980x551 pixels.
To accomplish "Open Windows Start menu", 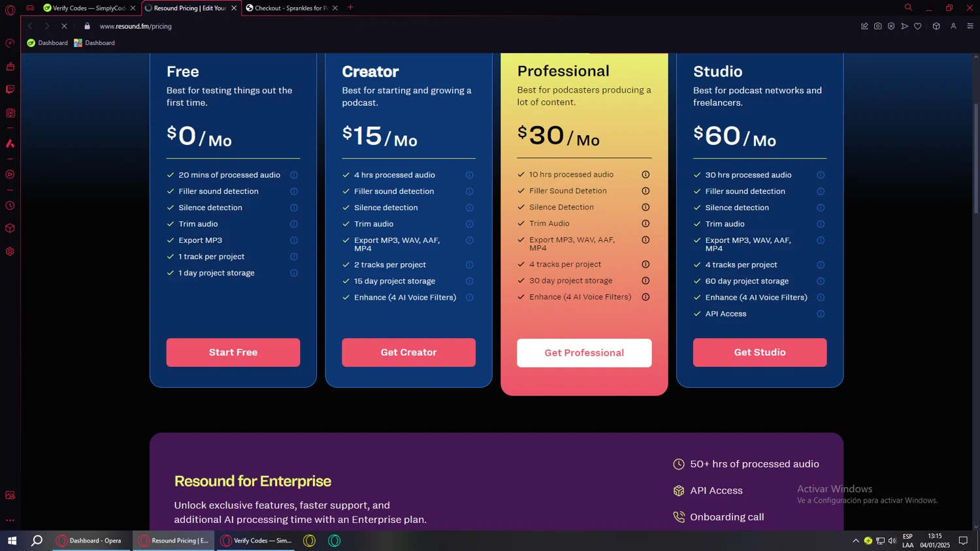I will [x=12, y=541].
